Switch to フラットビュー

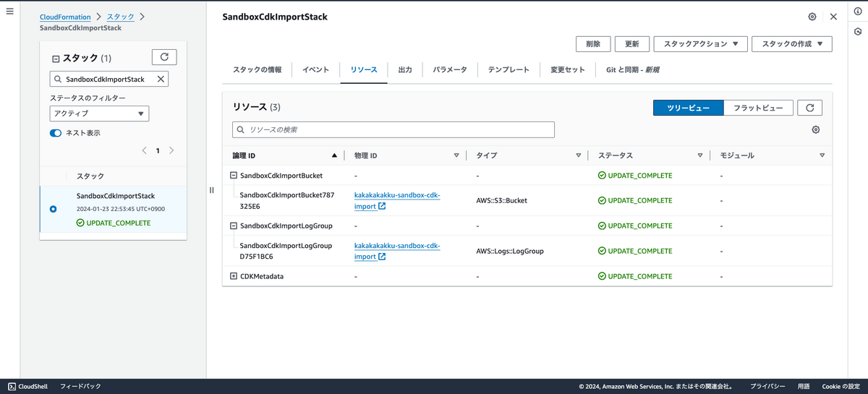coord(758,108)
